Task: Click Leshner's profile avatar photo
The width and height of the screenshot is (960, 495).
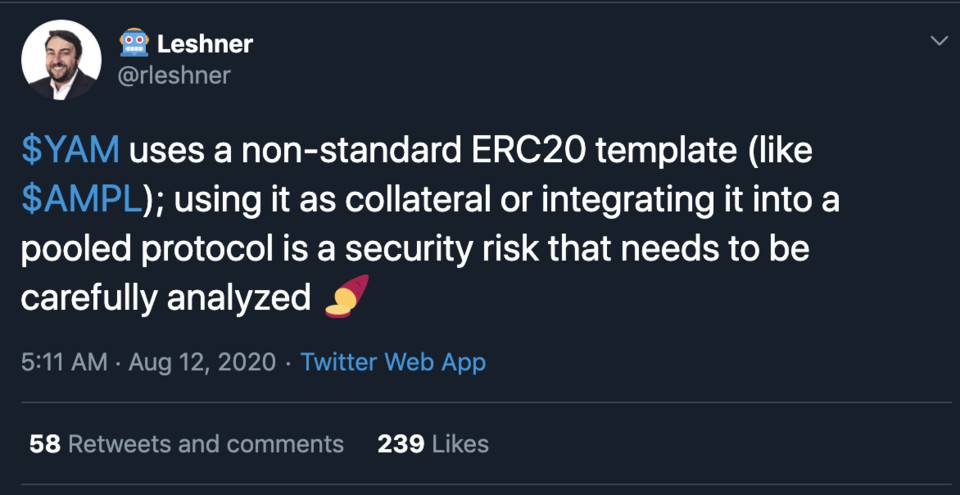Action: click(x=61, y=60)
